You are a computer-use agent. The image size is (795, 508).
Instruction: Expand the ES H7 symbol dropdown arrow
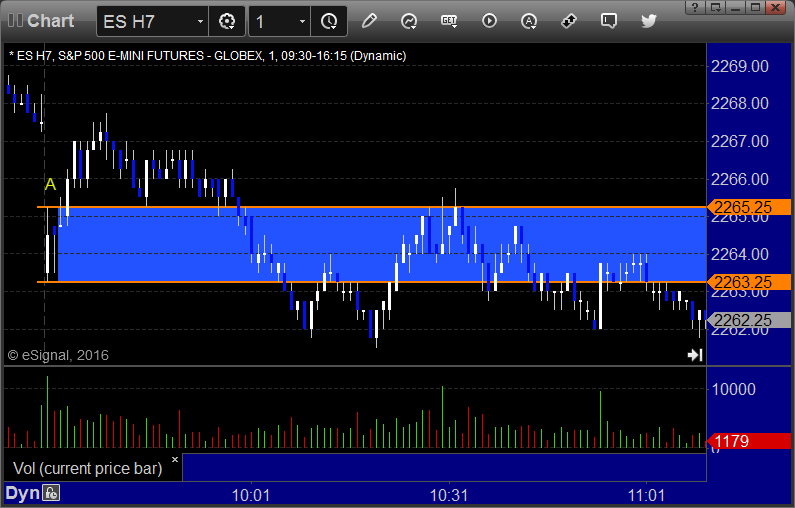[200, 21]
